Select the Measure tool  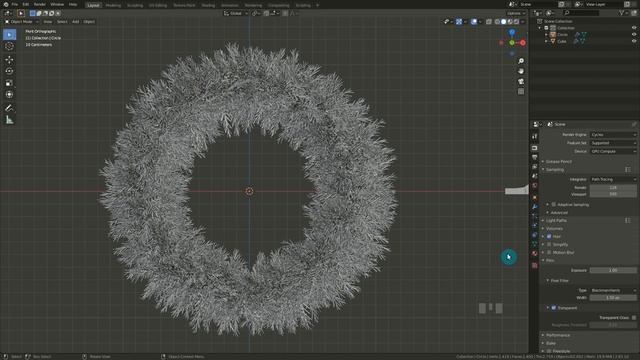[9, 120]
